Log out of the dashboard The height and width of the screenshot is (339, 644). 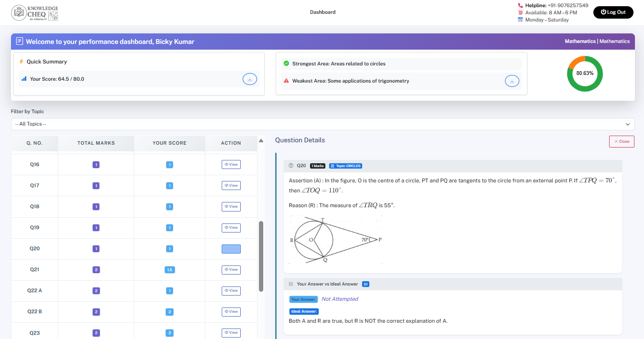[613, 12]
